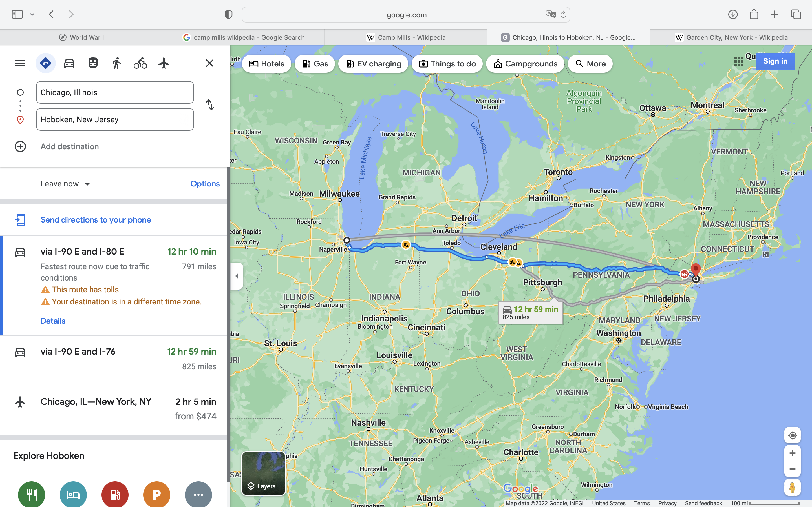812x507 pixels.
Task: Click the reverse starting point and destination icon
Action: click(x=210, y=105)
